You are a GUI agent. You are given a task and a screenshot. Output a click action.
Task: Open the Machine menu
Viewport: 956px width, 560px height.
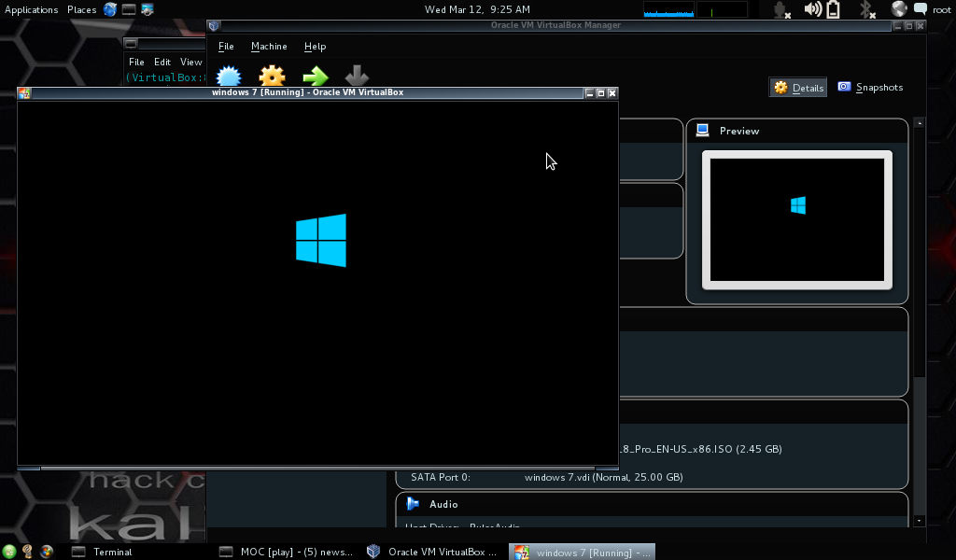[269, 47]
